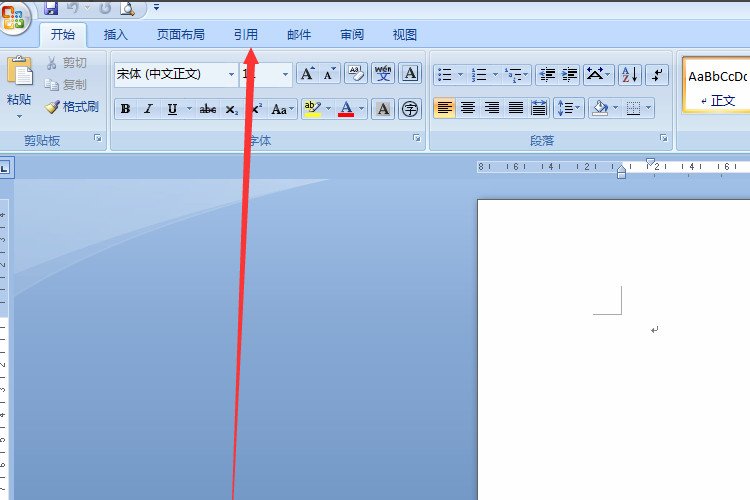
Task: Click the Line Spacing icon
Action: click(x=568, y=108)
